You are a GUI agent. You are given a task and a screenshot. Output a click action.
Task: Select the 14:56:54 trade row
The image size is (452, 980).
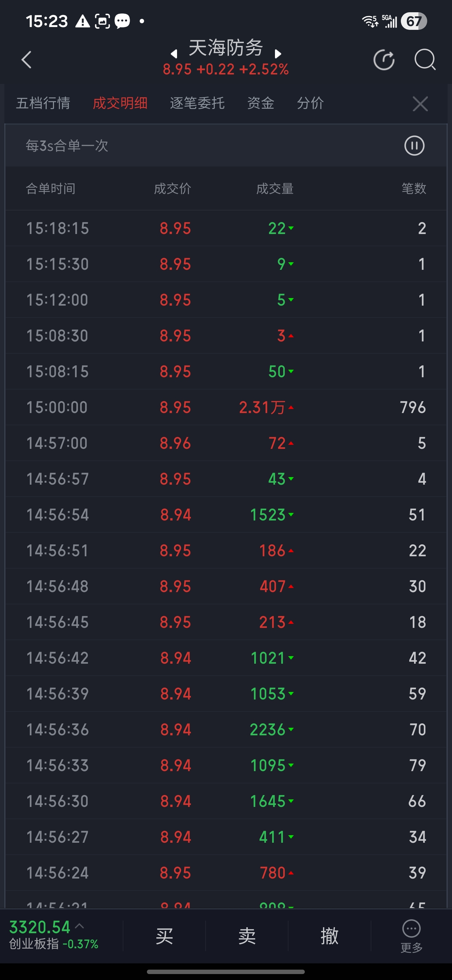point(226,514)
